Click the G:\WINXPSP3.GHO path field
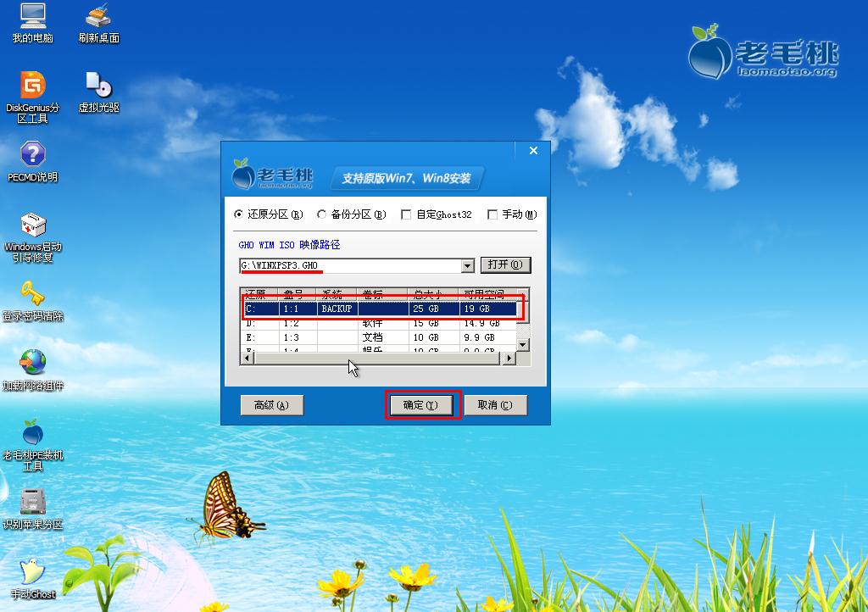 pyautogui.click(x=349, y=265)
